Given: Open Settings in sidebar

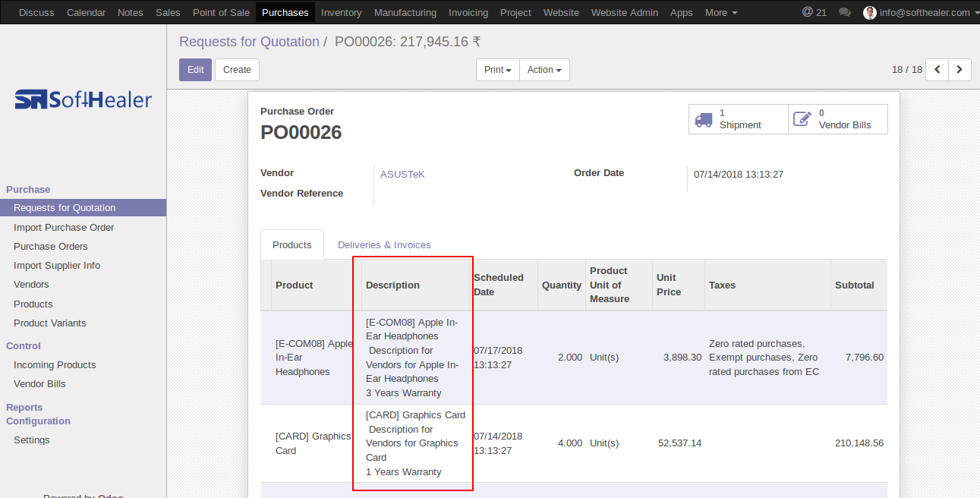Looking at the screenshot, I should [x=32, y=440].
